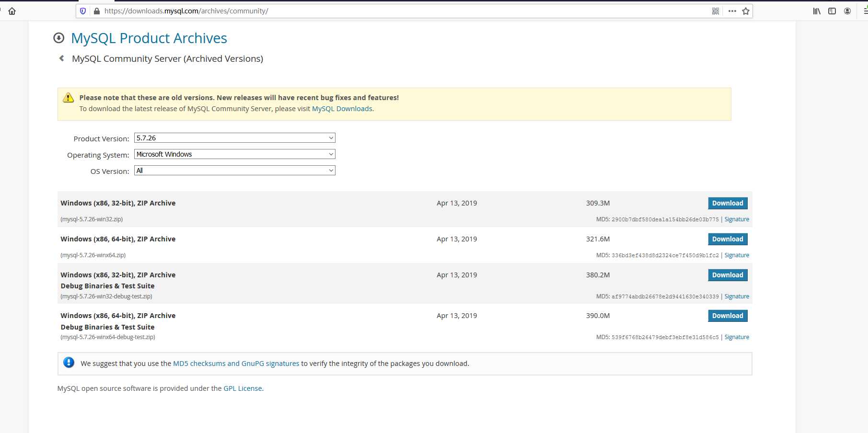Open the Library icon in toolbar
Image resolution: width=868 pixels, height=433 pixels.
point(817,11)
